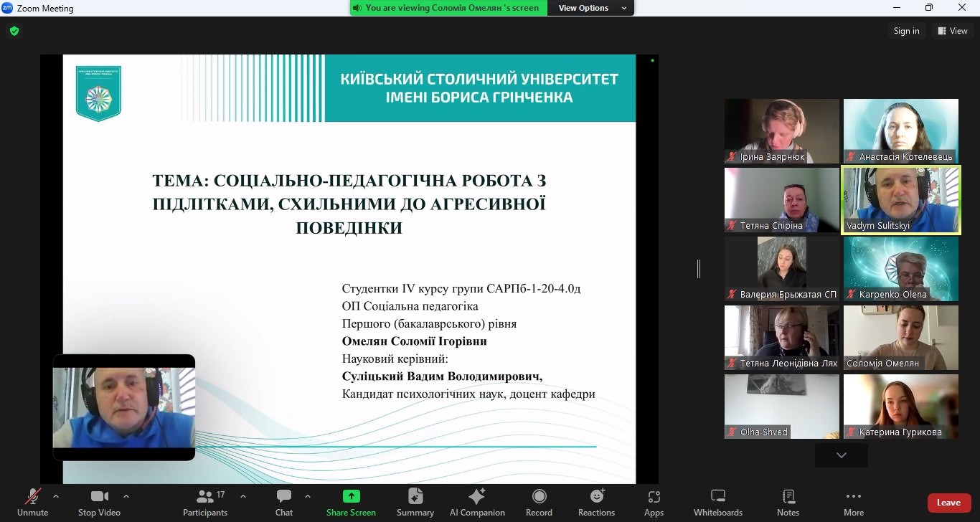The image size is (980, 522).
Task: Open the Reactions picker
Action: [x=596, y=502]
